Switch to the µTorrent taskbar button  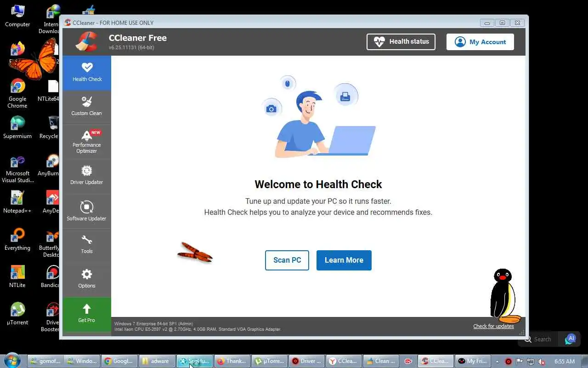pyautogui.click(x=270, y=361)
